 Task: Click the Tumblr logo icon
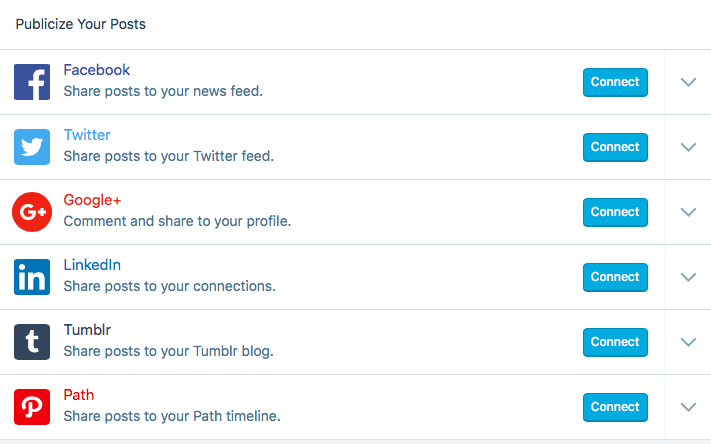32,342
